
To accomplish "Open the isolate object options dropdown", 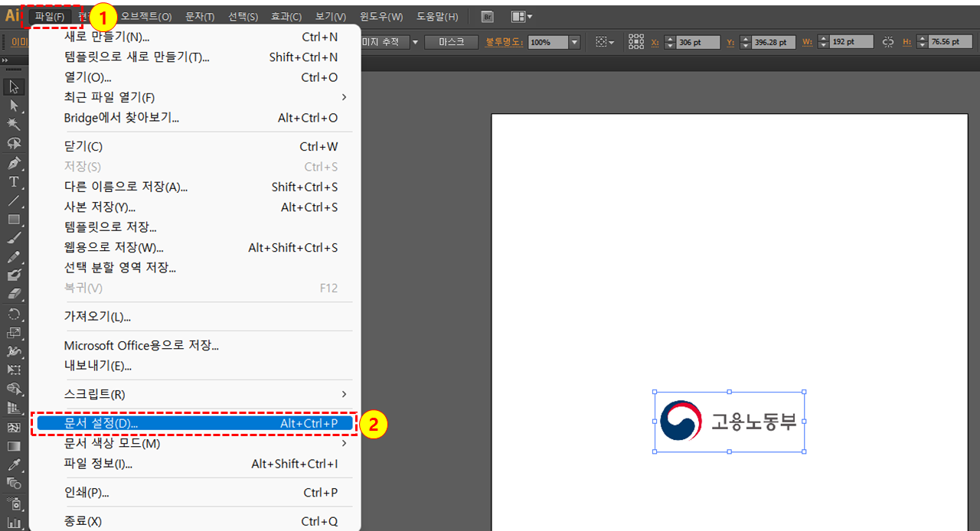I will click(x=605, y=42).
